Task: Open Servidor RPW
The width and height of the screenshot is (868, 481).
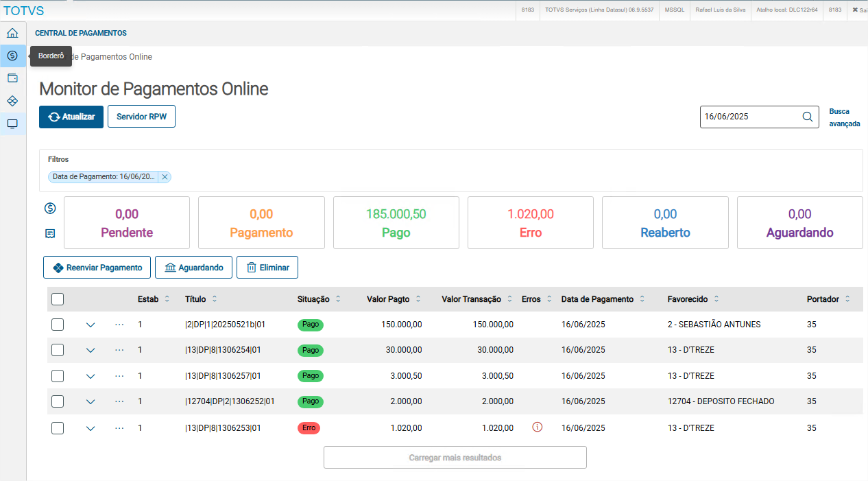Action: click(x=141, y=117)
